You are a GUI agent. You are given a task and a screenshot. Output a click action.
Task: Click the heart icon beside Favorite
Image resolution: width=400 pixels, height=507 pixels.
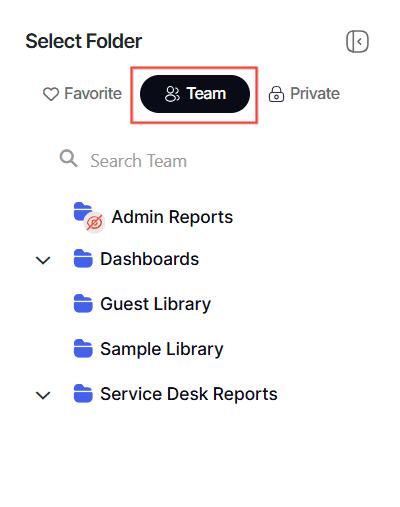pos(51,94)
